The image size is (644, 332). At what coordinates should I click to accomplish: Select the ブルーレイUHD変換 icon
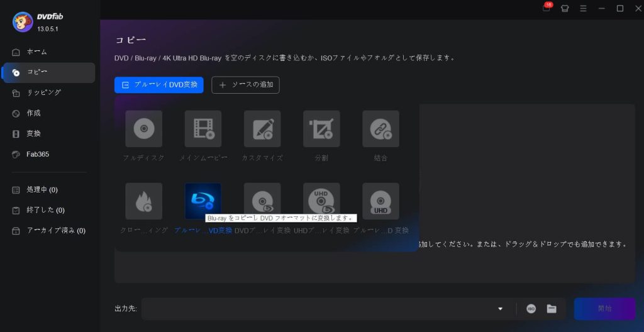pos(380,201)
